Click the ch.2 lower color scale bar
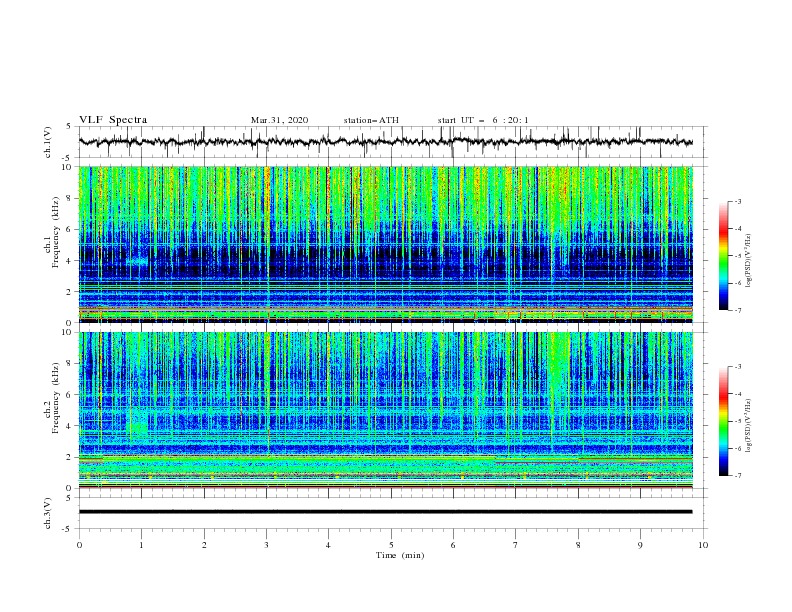Viewport: 792px width, 612px height. (x=723, y=421)
